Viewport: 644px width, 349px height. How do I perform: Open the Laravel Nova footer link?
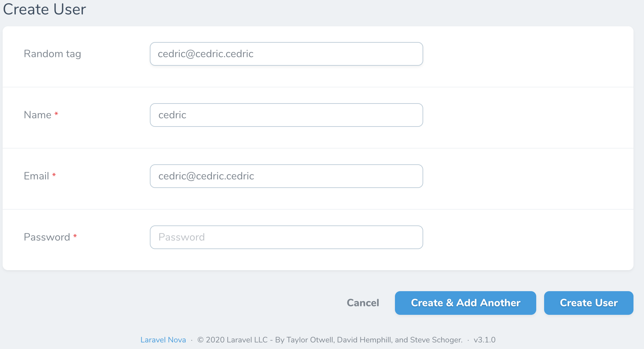(163, 340)
